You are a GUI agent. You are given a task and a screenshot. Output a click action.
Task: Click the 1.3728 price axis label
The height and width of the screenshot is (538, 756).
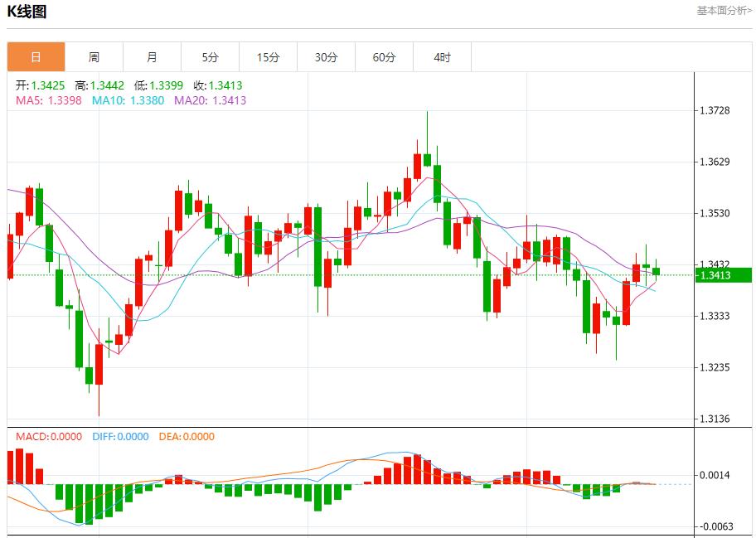(715, 109)
